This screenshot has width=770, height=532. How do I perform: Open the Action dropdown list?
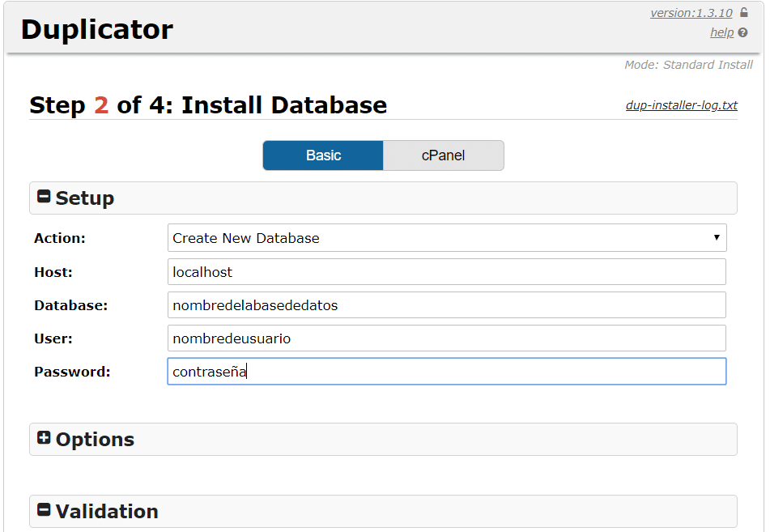pyautogui.click(x=447, y=238)
